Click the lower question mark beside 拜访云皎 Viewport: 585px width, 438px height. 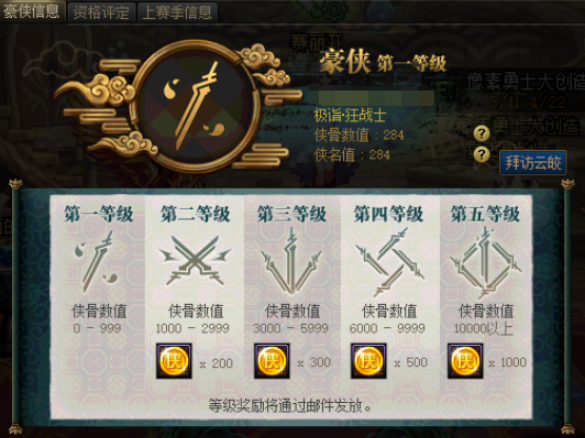482,154
